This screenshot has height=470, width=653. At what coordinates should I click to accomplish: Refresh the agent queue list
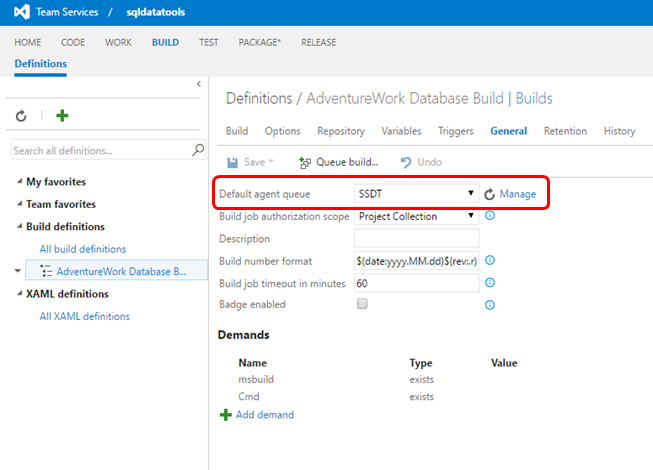(489, 194)
